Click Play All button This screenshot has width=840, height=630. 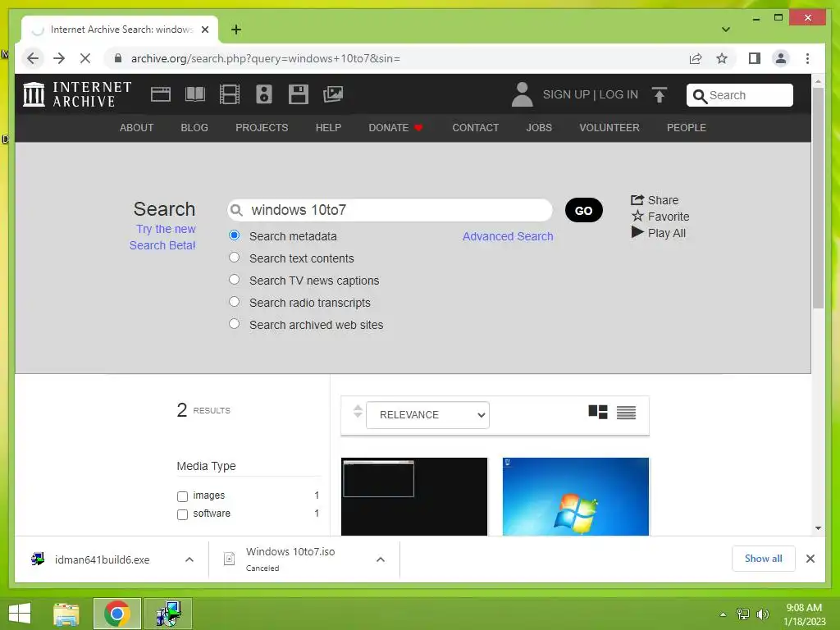(659, 233)
